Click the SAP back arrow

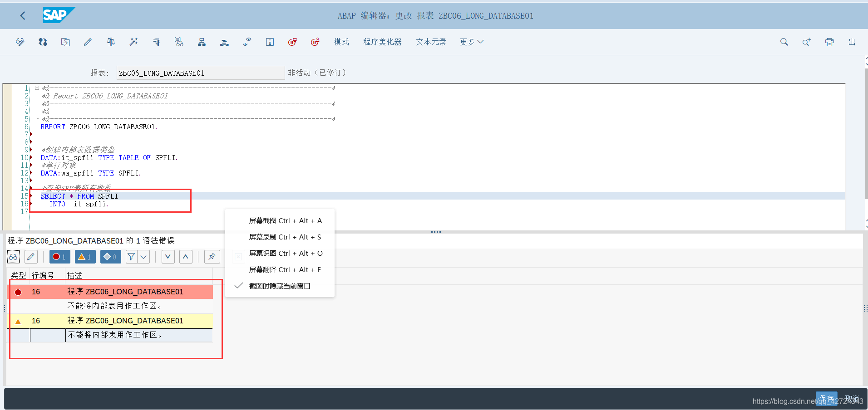[x=23, y=16]
